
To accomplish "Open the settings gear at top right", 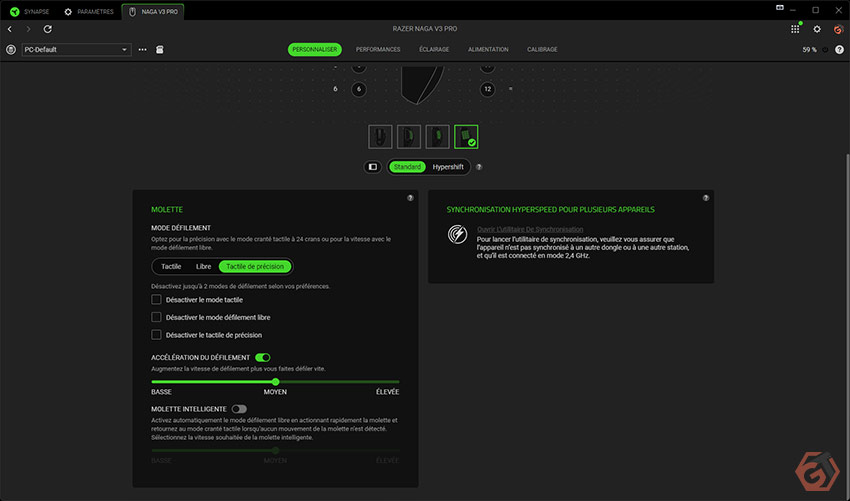I will click(x=817, y=29).
